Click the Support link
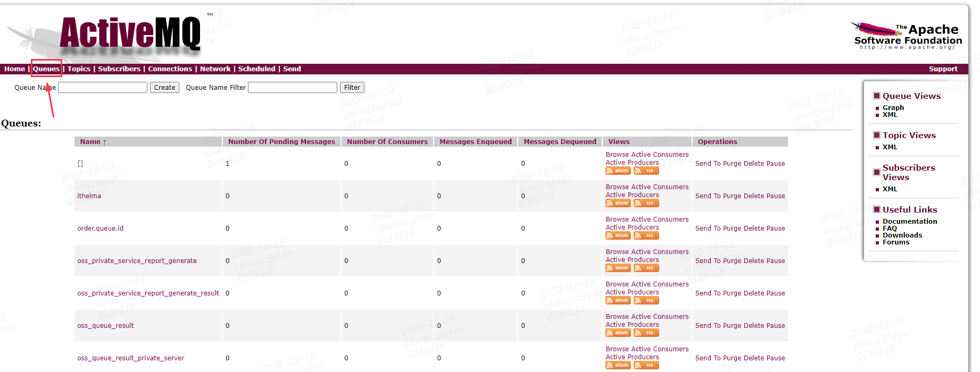The image size is (980, 372). tap(943, 69)
